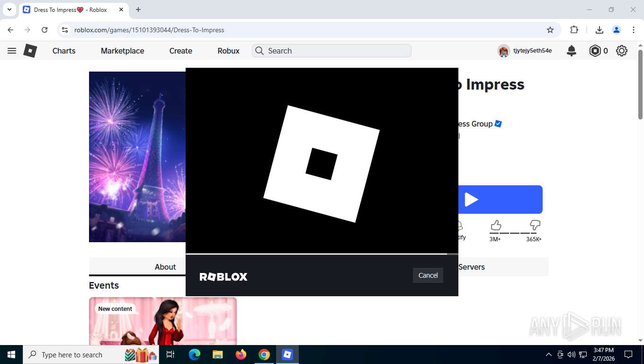Open the Robux page

point(228,51)
